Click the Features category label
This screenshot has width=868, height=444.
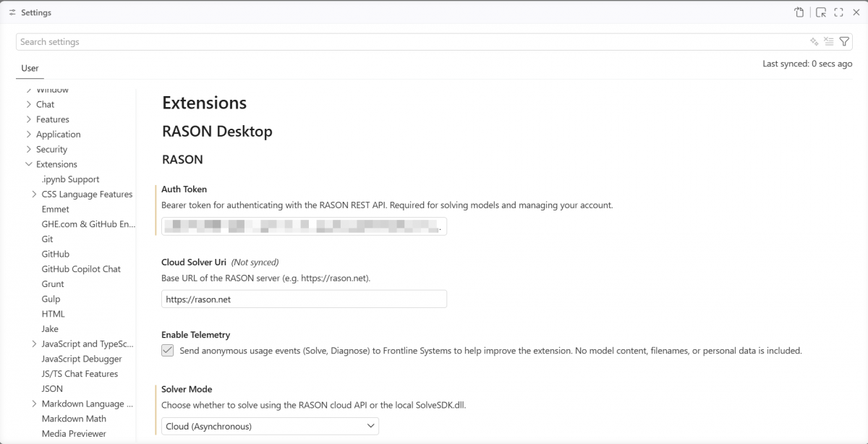point(53,119)
